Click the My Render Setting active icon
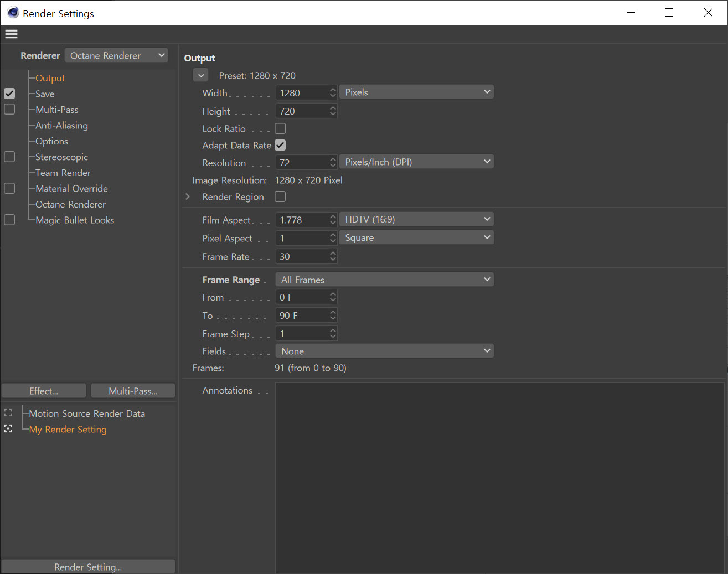 point(8,429)
